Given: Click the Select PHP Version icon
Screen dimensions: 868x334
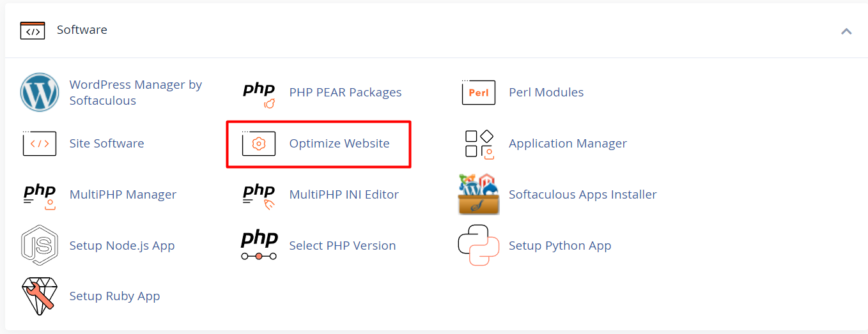Looking at the screenshot, I should tap(259, 246).
